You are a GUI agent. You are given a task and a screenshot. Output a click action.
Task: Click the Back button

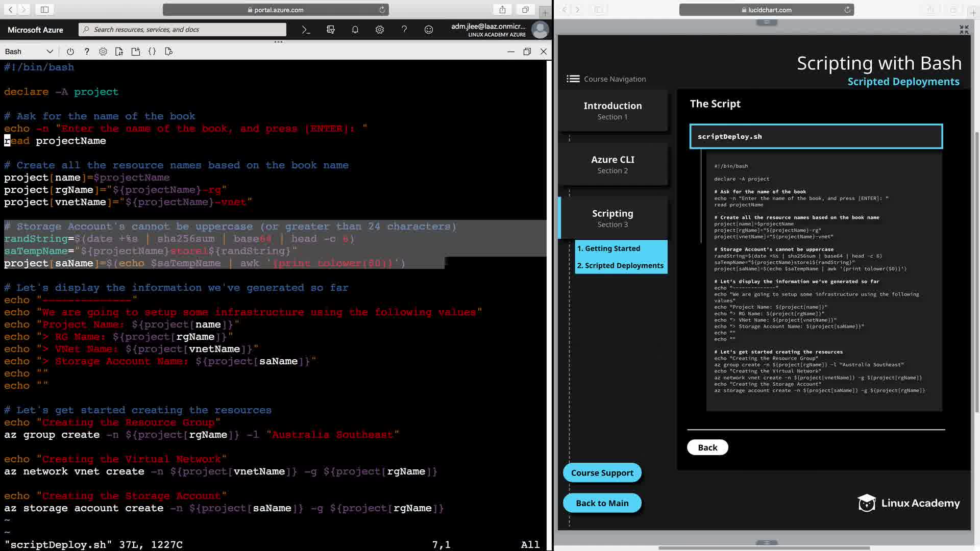point(707,447)
